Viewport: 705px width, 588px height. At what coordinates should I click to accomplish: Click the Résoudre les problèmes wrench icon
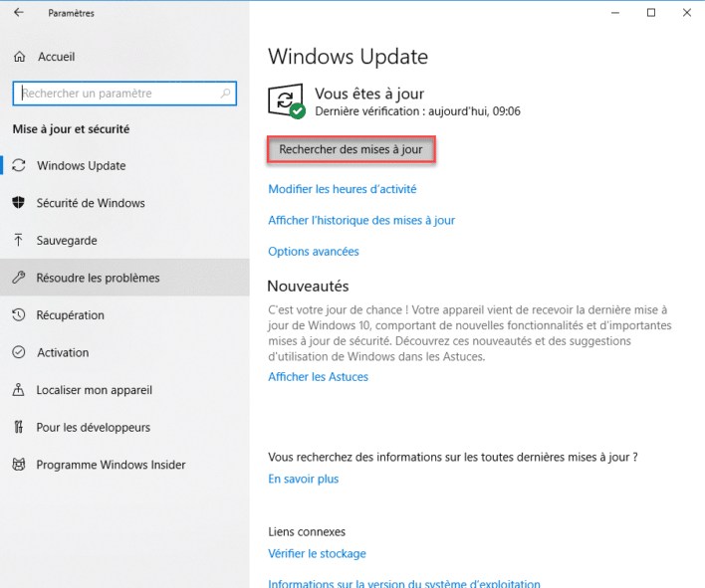click(18, 278)
